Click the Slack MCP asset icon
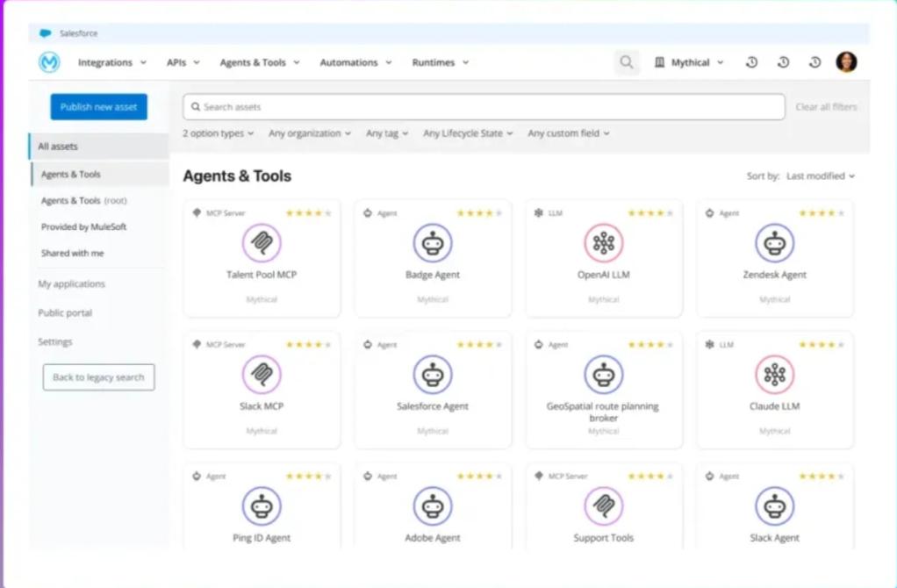 tap(262, 375)
